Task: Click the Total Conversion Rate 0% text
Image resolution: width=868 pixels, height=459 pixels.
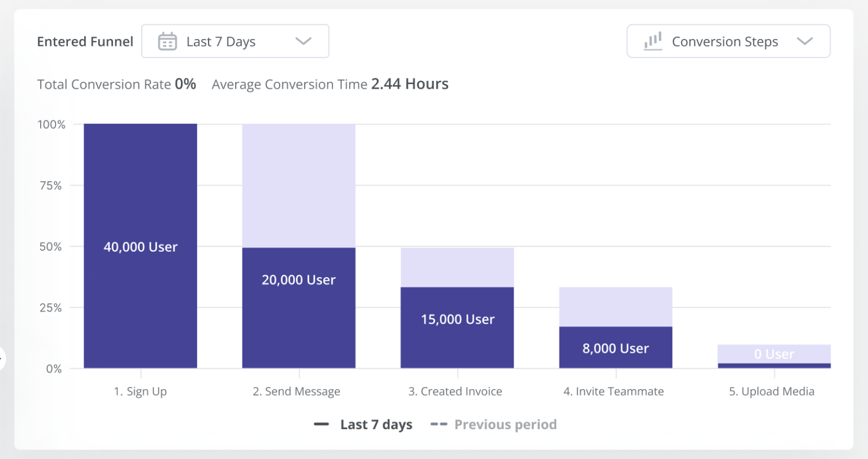Action: click(x=116, y=84)
